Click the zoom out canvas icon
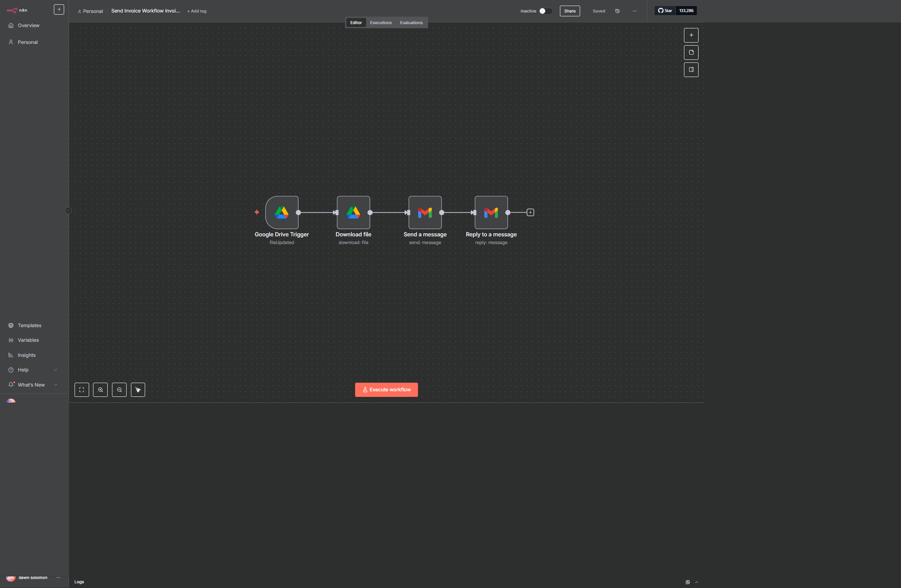The height and width of the screenshot is (588, 901). click(119, 390)
